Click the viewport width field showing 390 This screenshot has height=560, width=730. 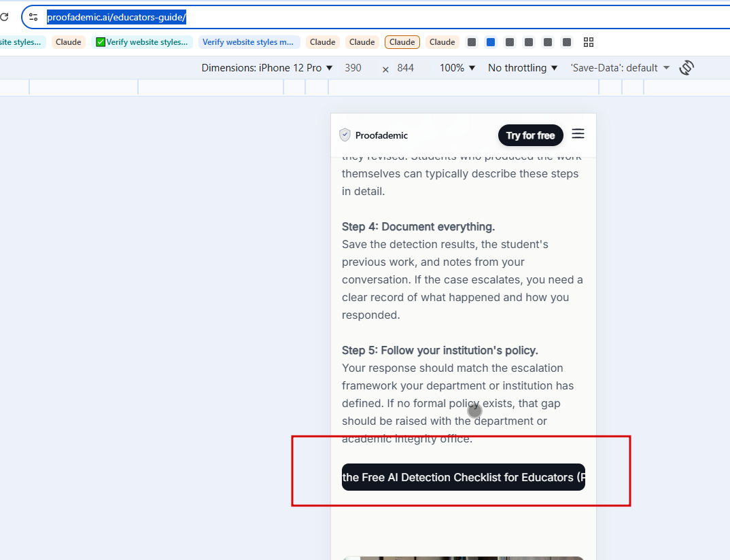coord(353,68)
